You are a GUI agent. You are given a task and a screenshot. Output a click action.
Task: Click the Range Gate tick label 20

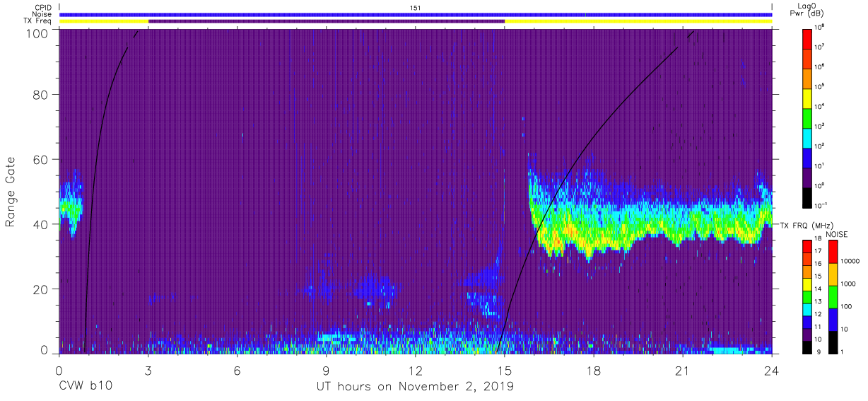(x=39, y=289)
